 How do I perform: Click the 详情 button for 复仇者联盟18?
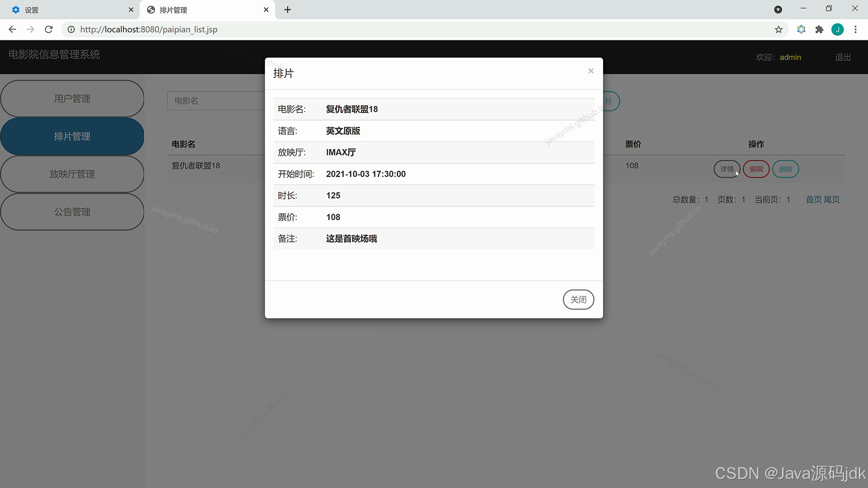(x=727, y=169)
